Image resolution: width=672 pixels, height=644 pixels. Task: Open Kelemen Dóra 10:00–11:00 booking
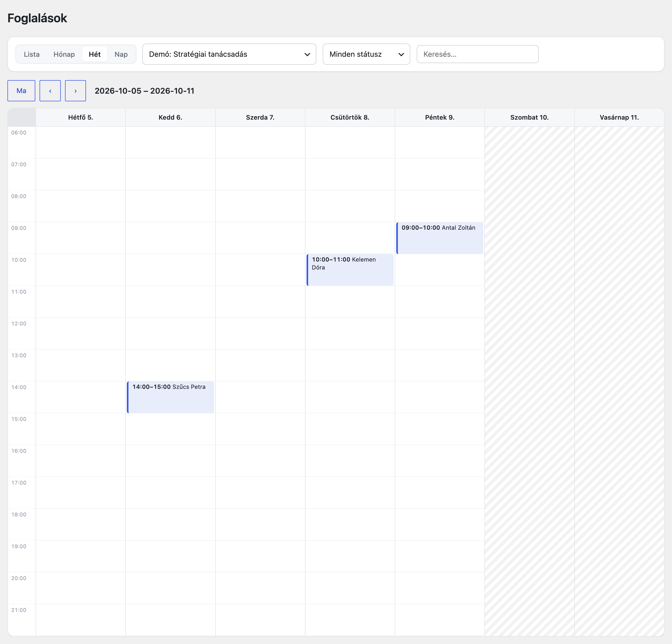[350, 270]
